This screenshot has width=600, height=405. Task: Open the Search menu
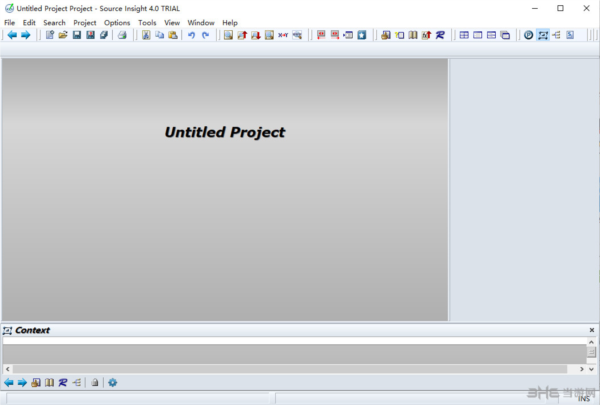click(x=54, y=23)
